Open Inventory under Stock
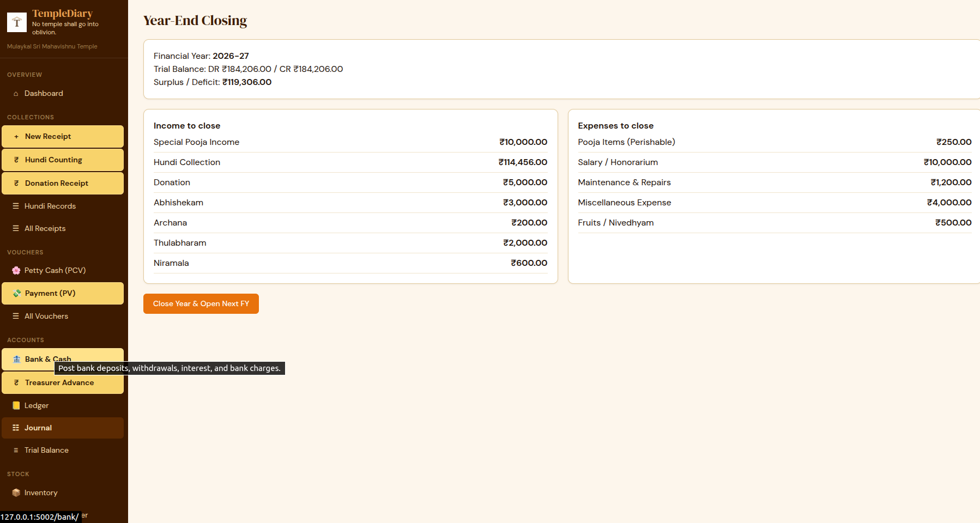The width and height of the screenshot is (980, 523). point(63,492)
